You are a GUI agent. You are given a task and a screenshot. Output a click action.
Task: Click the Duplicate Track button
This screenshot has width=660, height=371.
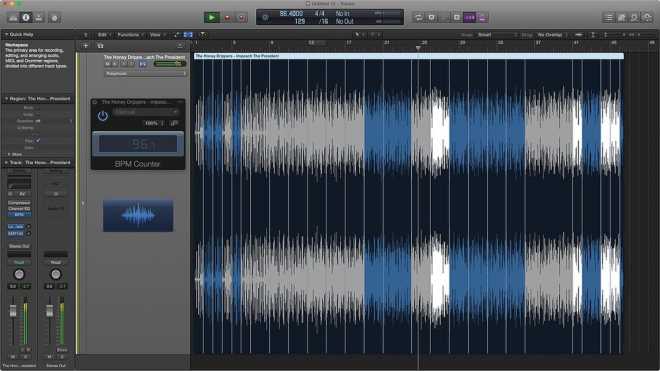tap(100, 45)
